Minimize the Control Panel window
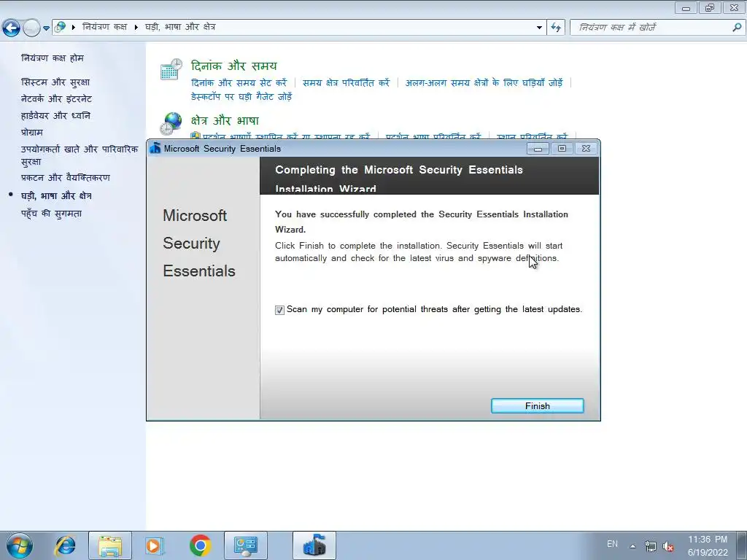 click(686, 7)
